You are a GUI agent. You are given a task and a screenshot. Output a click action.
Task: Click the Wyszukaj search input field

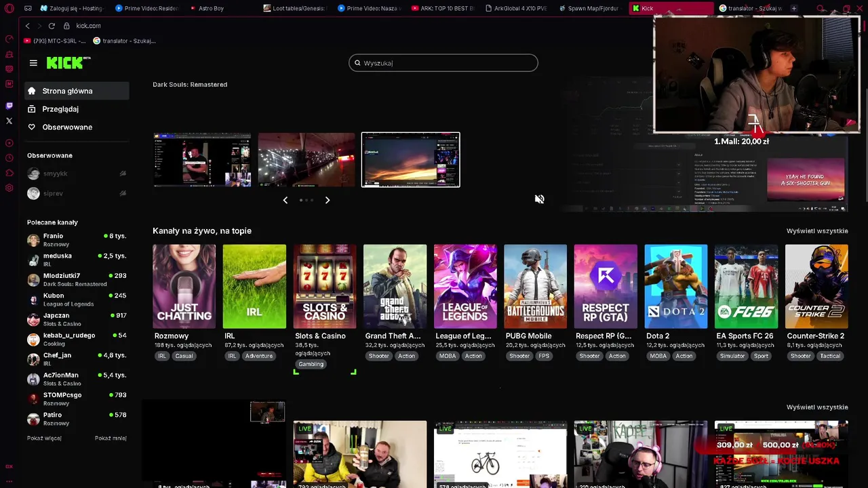pyautogui.click(x=443, y=63)
